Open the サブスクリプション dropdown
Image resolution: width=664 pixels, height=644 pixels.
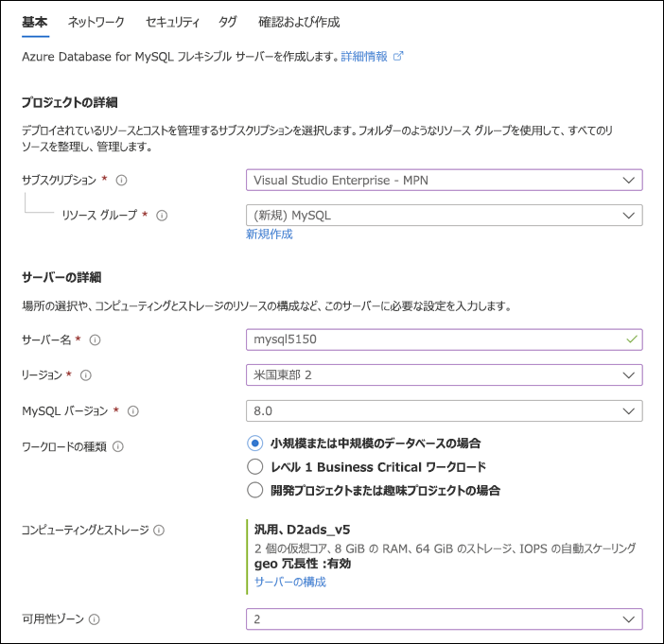pos(445,180)
